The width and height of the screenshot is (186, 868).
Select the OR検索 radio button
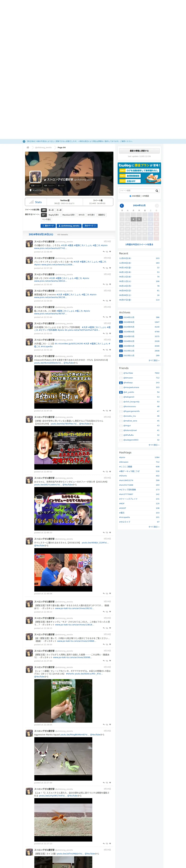click(x=141, y=196)
